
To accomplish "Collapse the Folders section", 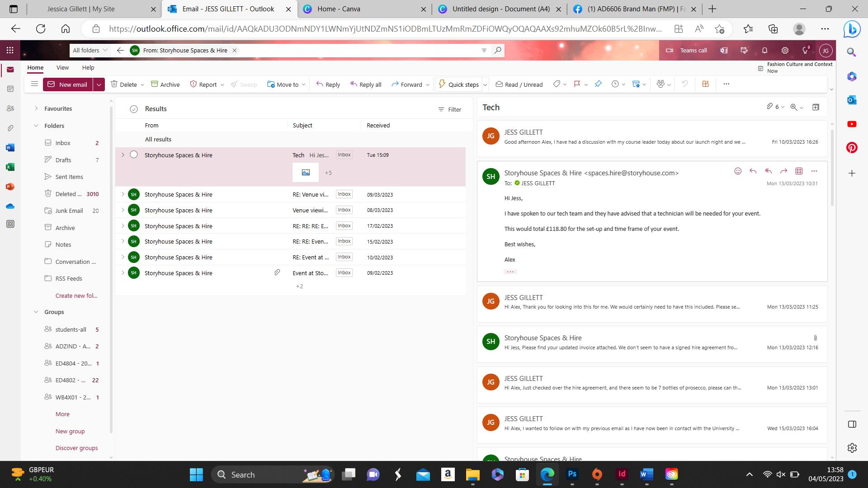I will [36, 126].
